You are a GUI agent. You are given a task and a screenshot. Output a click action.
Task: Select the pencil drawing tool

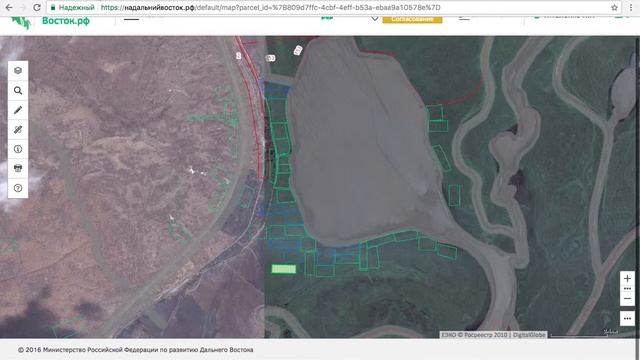pos(18,110)
